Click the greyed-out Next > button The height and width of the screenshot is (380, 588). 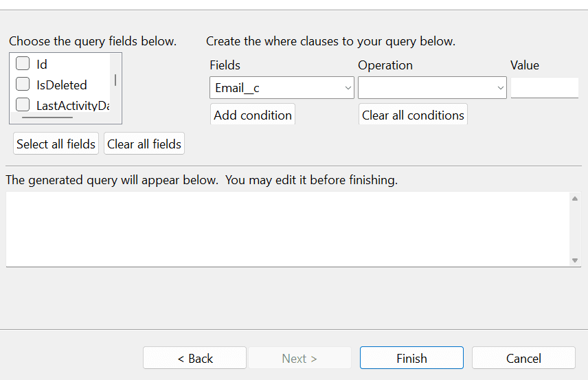tap(299, 358)
